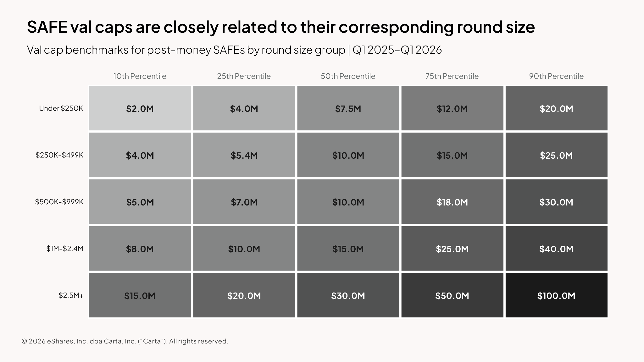
Task: Click the $18.0M cell in the $500K-$999K row
Action: click(452, 202)
